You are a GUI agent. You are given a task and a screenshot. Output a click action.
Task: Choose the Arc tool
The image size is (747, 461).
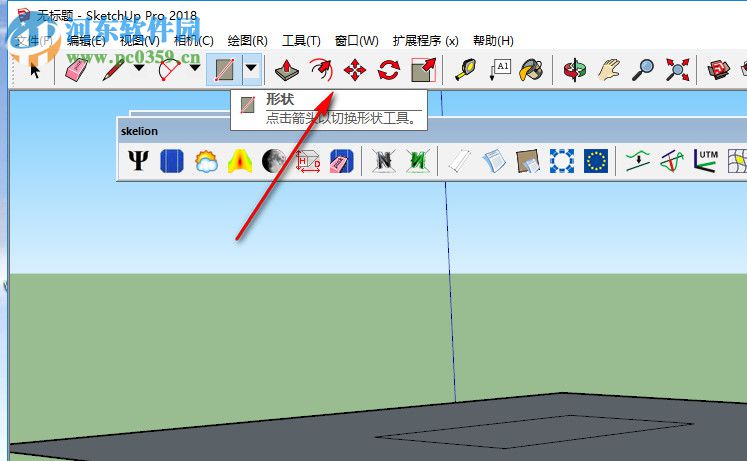pos(169,70)
